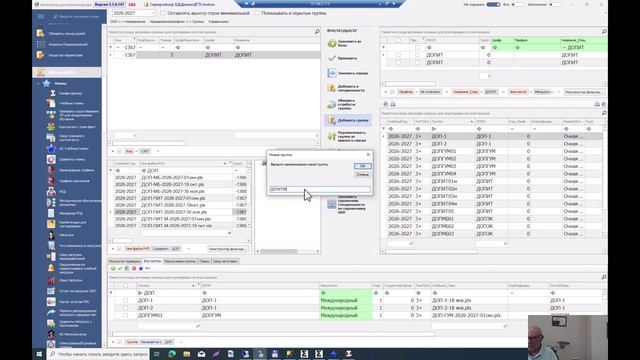This screenshot has height=360, width=640.
Task: Click Заполнить из базы green icon
Action: [332, 43]
